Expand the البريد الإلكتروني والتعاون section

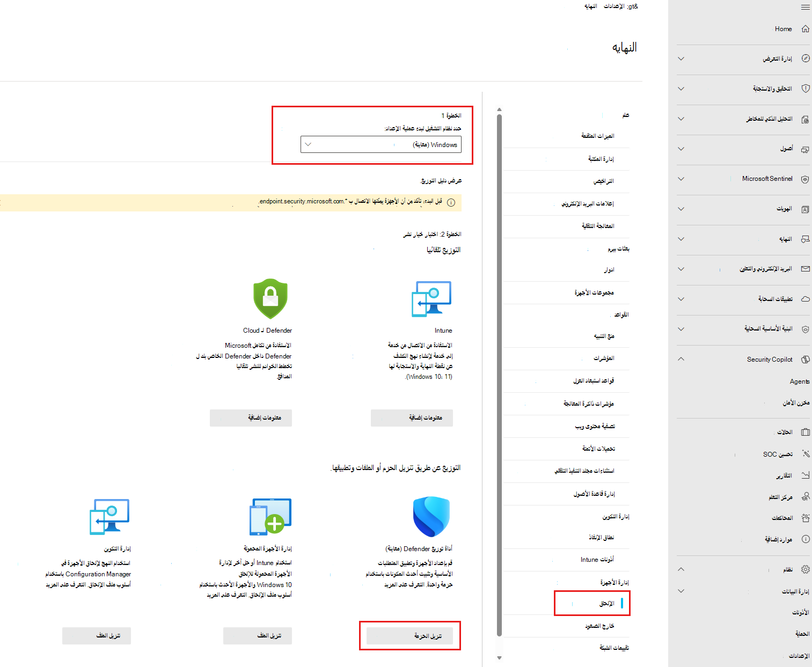point(681,269)
